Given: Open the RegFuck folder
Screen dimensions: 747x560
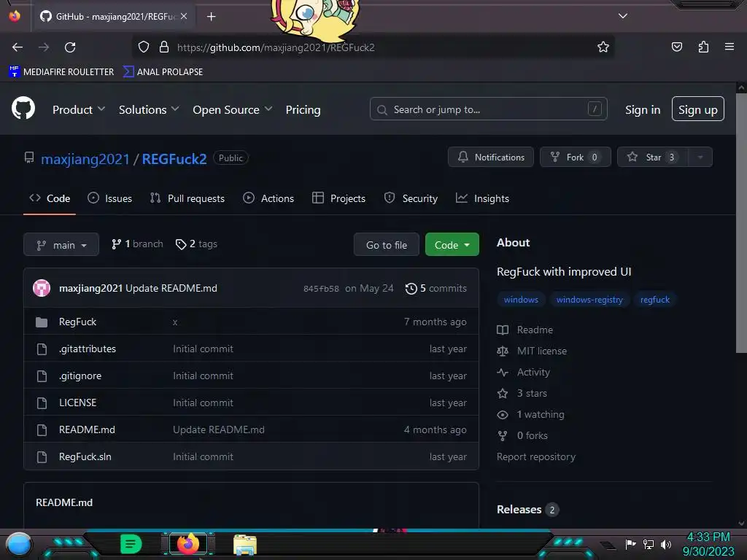Looking at the screenshot, I should (77, 322).
